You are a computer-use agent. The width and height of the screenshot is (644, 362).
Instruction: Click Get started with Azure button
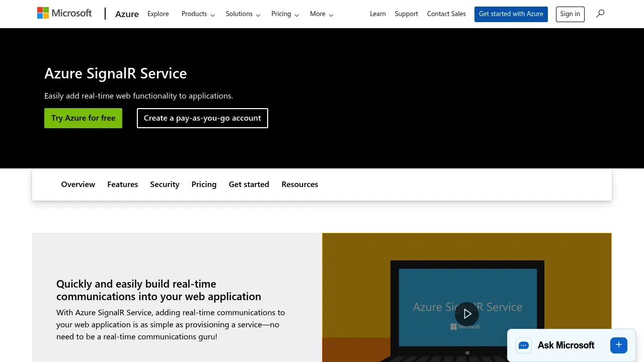(511, 14)
